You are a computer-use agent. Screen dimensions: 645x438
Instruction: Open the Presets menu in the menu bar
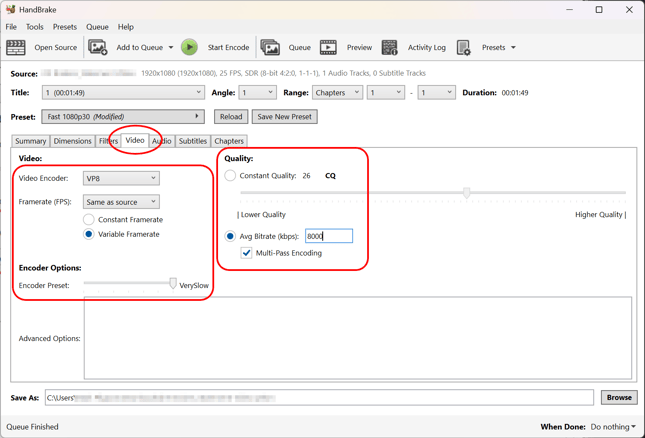[x=65, y=27]
